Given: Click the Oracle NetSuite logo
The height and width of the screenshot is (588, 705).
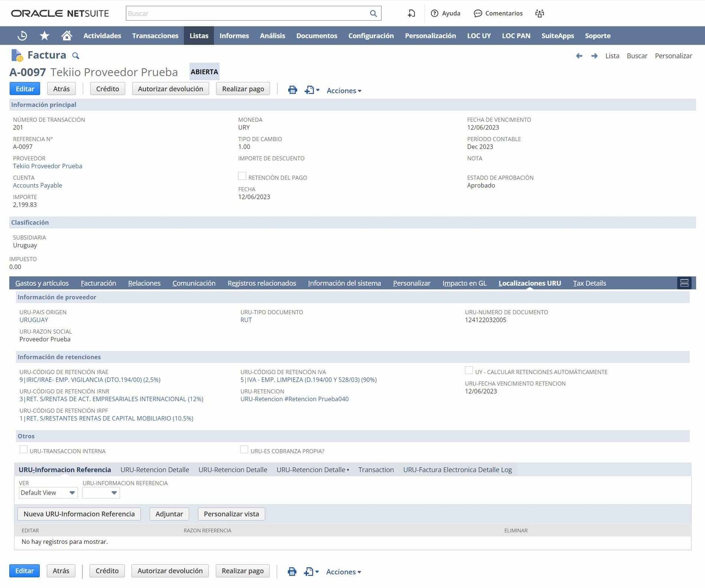Looking at the screenshot, I should pyautogui.click(x=60, y=14).
